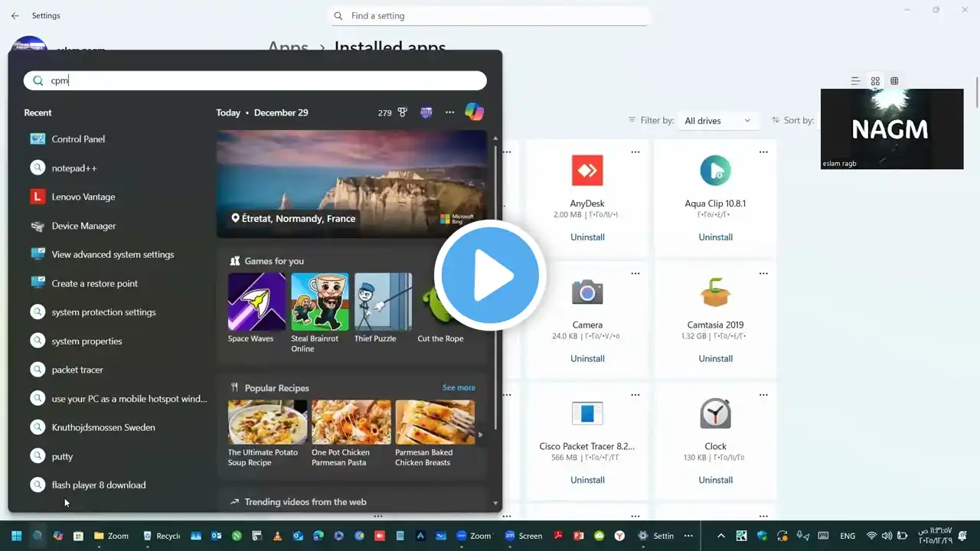Open See more link for Popular Recipes
The height and width of the screenshot is (551, 980).
pyautogui.click(x=459, y=388)
